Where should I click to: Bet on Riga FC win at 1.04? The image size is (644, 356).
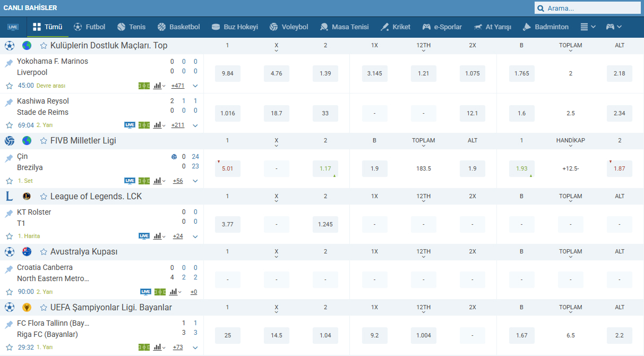(325, 335)
